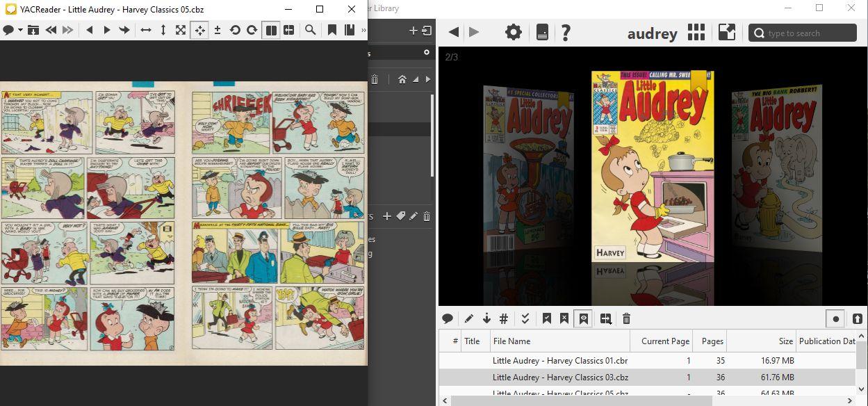Rotate the page counterclockwise
868x406 pixels.
click(x=235, y=30)
